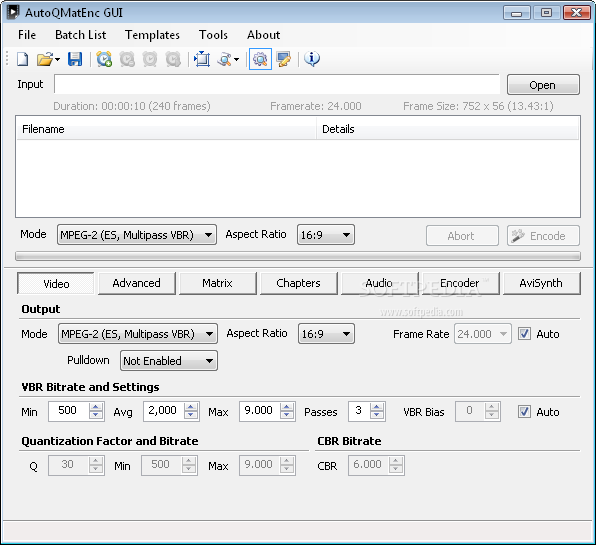Screen dimensions: 596x545
Task: Click inside the Input file path field
Action: coord(277,84)
